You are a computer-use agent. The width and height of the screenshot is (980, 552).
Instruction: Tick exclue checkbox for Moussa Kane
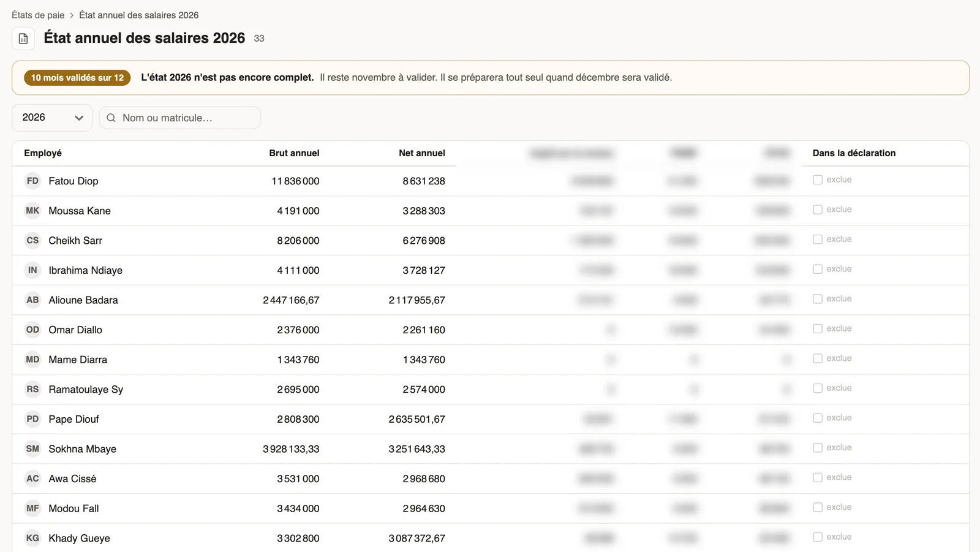(x=818, y=210)
